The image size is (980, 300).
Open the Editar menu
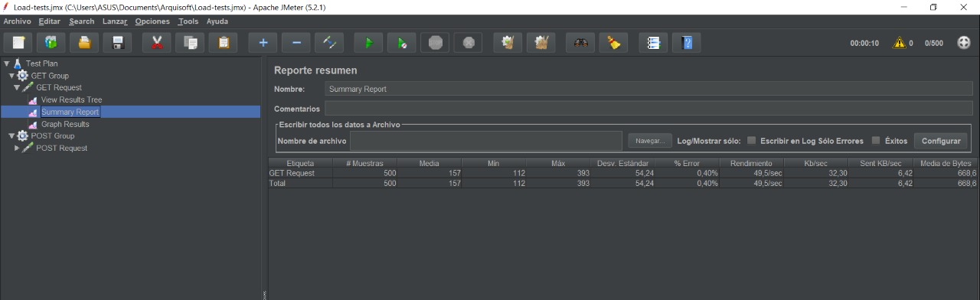point(49,21)
